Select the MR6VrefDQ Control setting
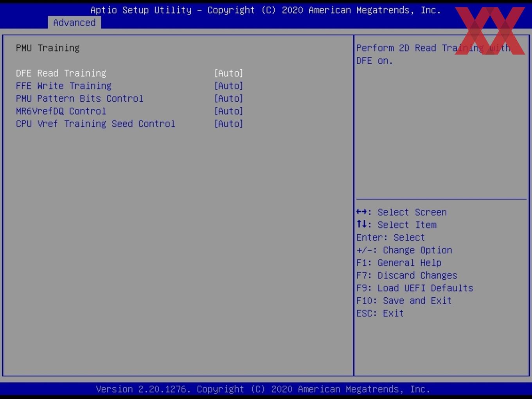This screenshot has height=399, width=532. [x=61, y=111]
